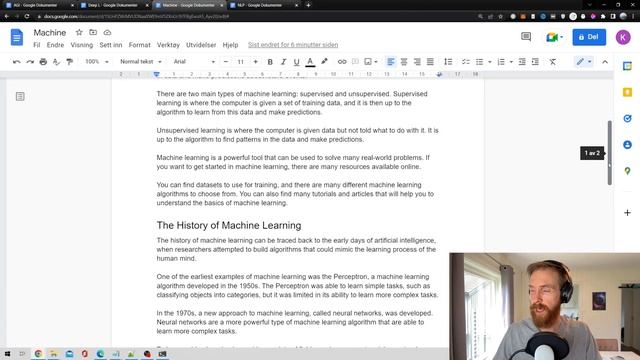
Task: Open the Endre menu
Action: click(55, 45)
